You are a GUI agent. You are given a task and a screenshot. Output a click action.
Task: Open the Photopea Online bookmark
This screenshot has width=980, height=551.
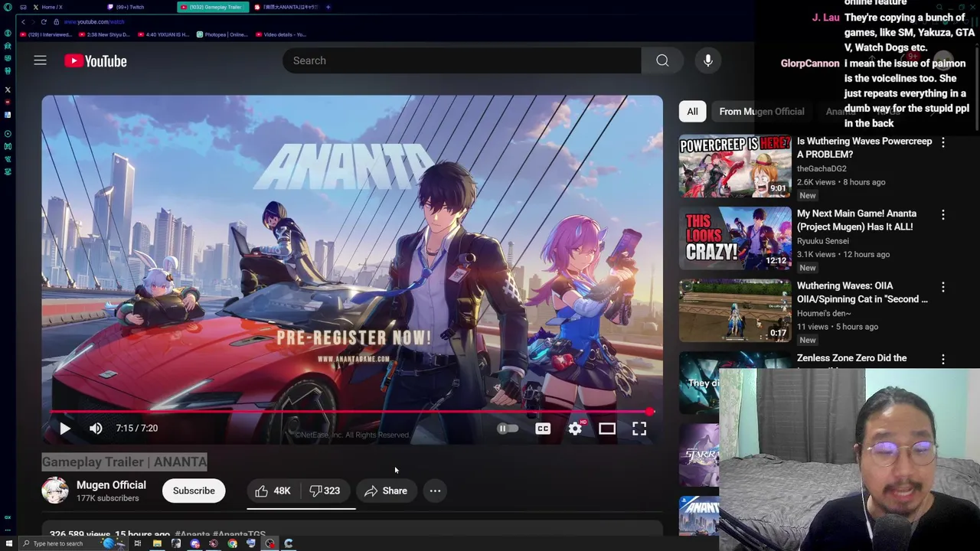tap(222, 34)
